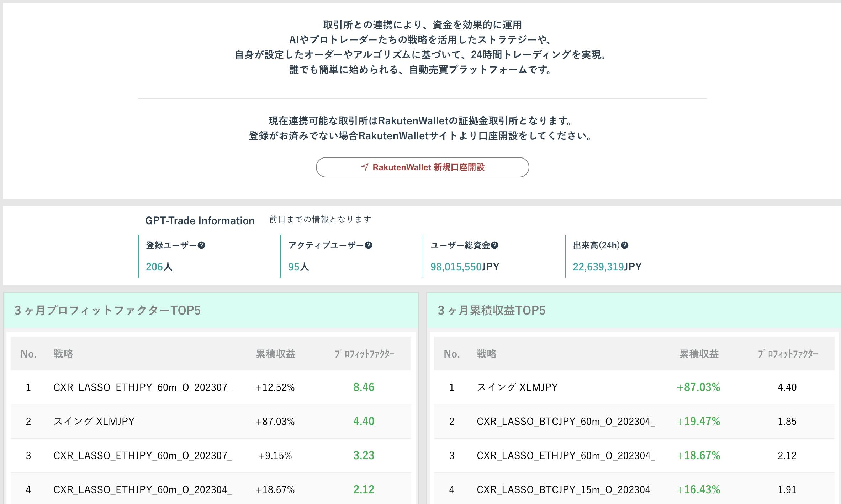Image resolution: width=841 pixels, height=504 pixels.
Task: Click help icon next to ユーザー総資金
Action: (x=494, y=245)
